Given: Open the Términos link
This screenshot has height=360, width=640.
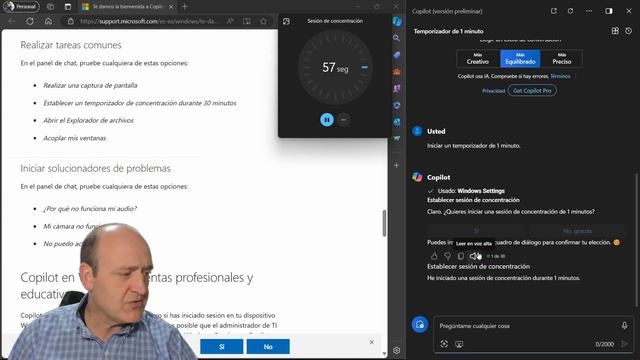Looking at the screenshot, I should click(x=560, y=76).
